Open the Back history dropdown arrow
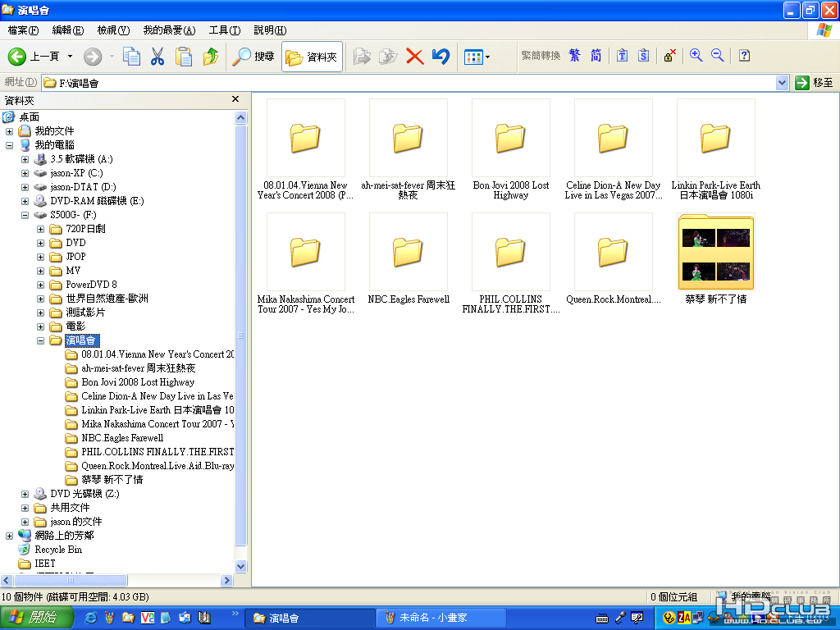Screen dimensions: 840x630 70,57
